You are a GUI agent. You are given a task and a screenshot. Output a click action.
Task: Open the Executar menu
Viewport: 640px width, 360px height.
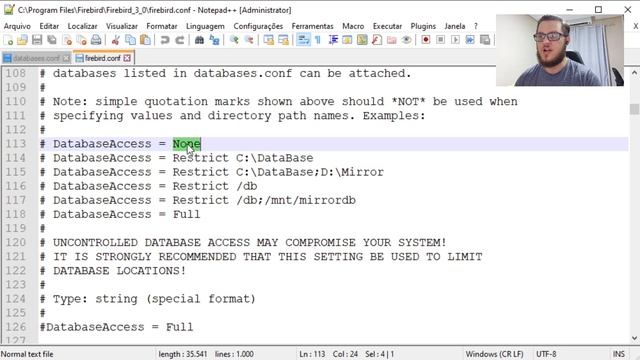[387, 26]
